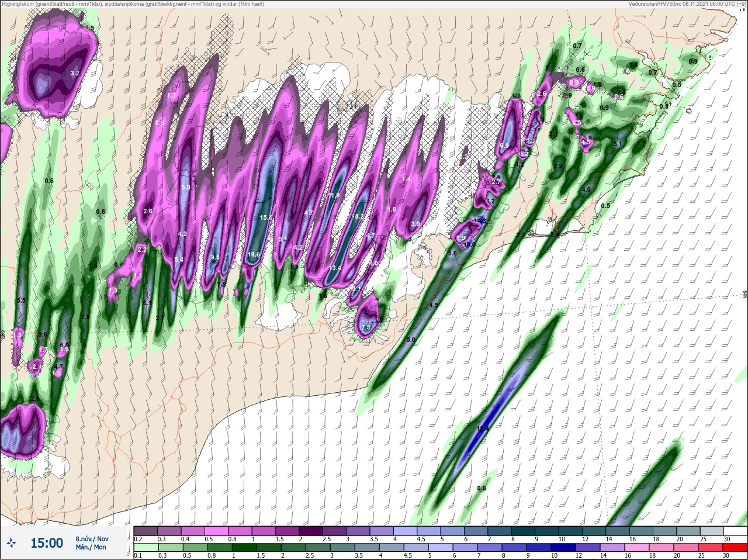Click the 13.4 precipitation value on the map
Image resolution: width=748 pixels, height=560 pixels.
click(x=335, y=268)
